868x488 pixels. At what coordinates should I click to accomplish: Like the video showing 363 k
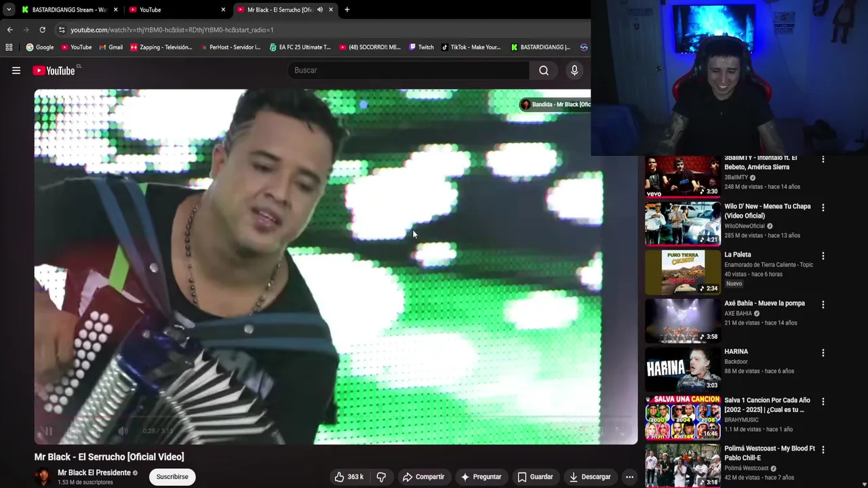tap(349, 477)
